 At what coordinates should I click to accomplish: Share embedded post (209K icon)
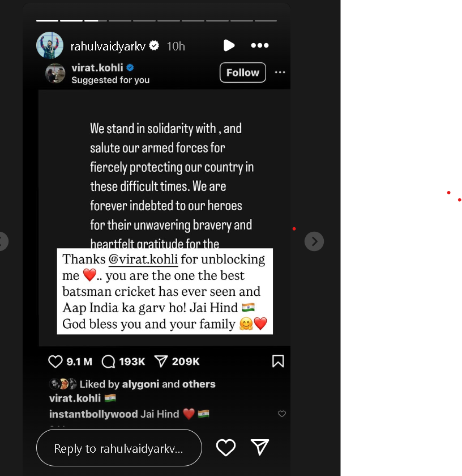(161, 362)
